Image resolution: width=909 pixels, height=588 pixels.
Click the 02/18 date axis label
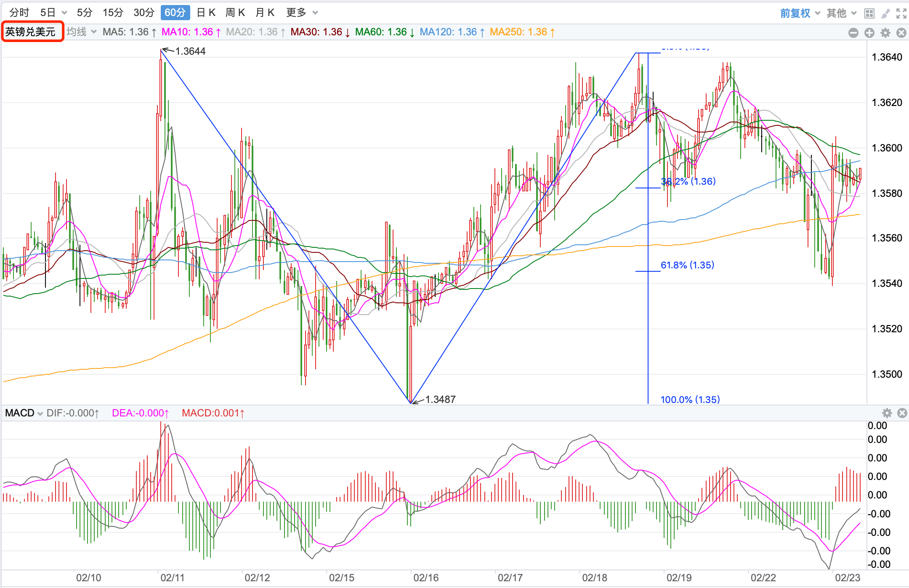click(x=595, y=578)
